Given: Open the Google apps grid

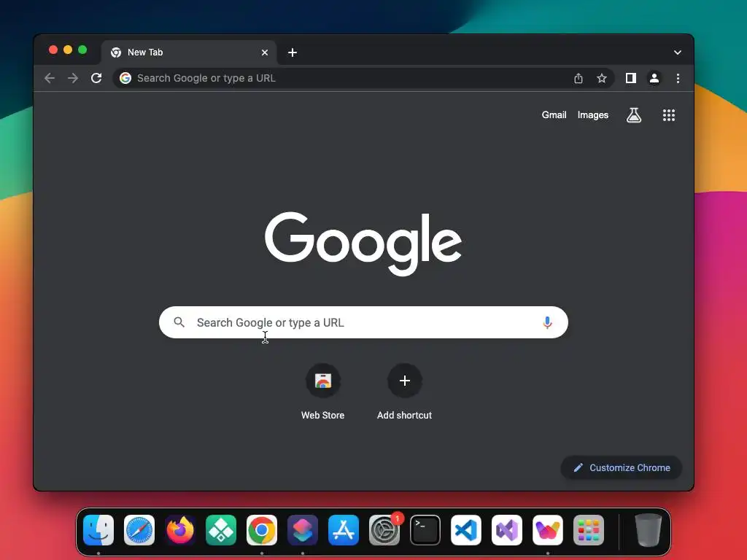Looking at the screenshot, I should (669, 115).
